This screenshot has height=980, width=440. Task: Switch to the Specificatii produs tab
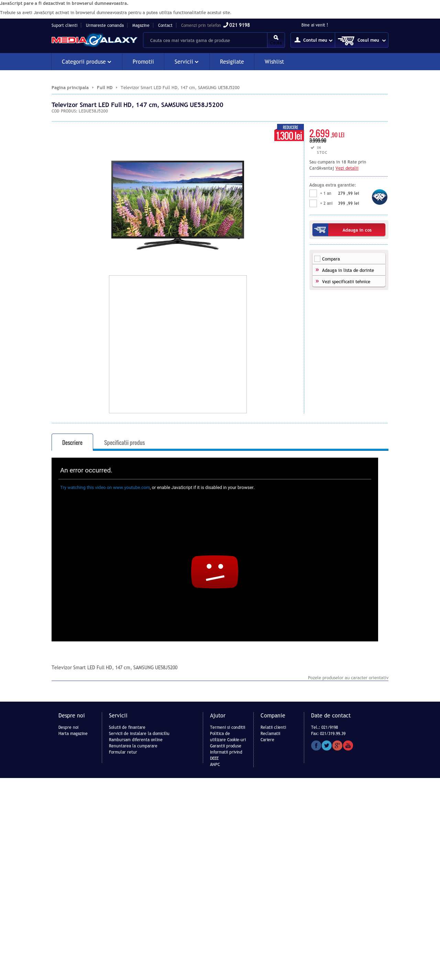(124, 443)
